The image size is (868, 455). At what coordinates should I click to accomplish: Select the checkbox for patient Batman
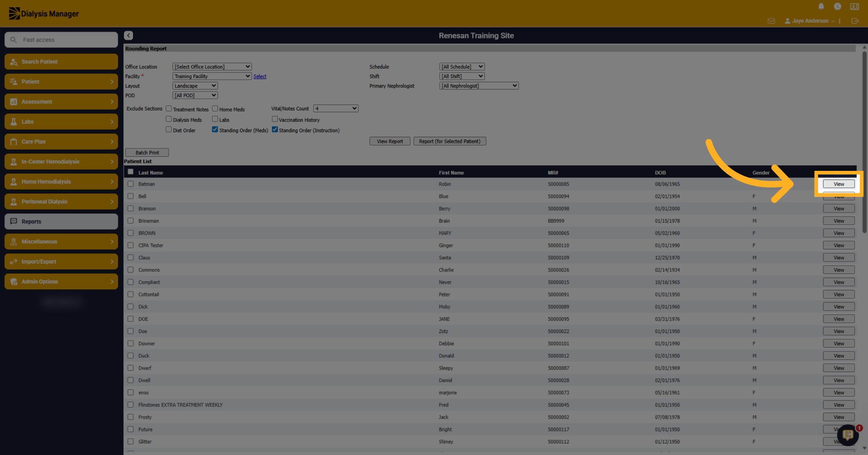coord(131,184)
